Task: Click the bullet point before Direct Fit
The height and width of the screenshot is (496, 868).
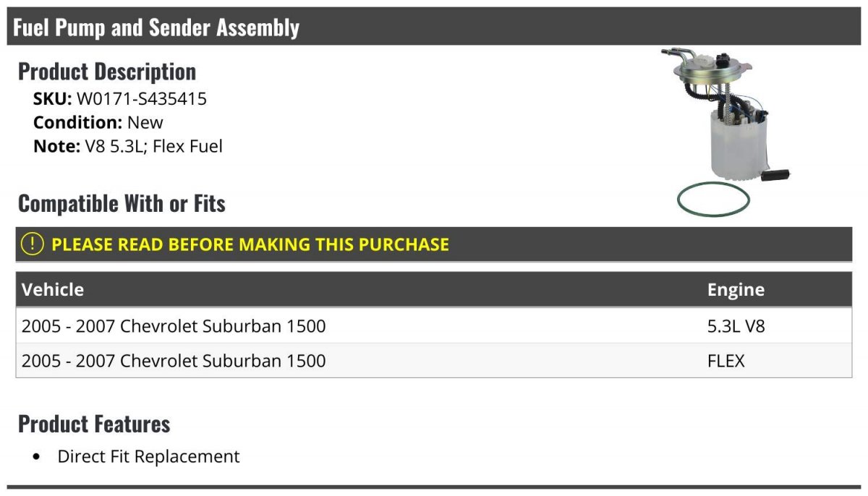Action: click(x=37, y=458)
